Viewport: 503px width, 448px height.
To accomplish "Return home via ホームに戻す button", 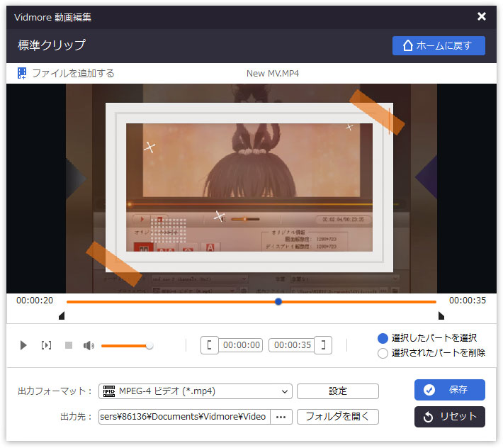I will pos(439,45).
